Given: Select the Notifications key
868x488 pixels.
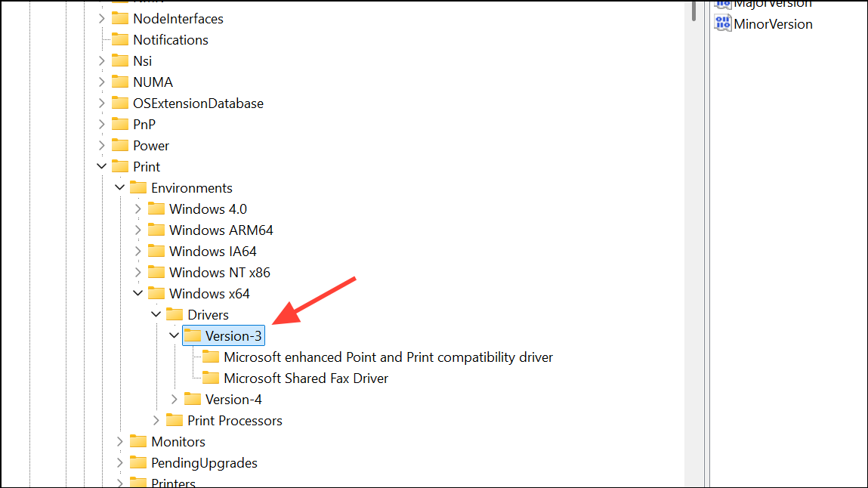Looking at the screenshot, I should click(x=171, y=39).
